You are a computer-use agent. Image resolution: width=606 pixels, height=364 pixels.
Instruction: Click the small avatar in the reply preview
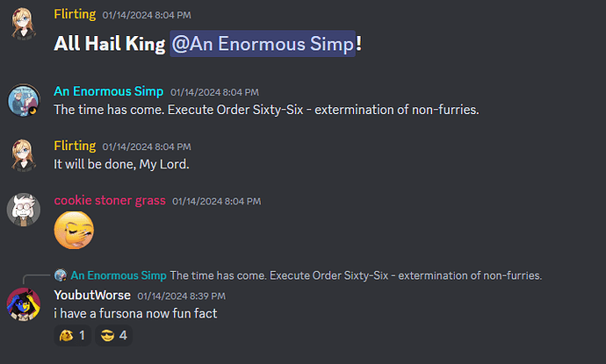61,275
